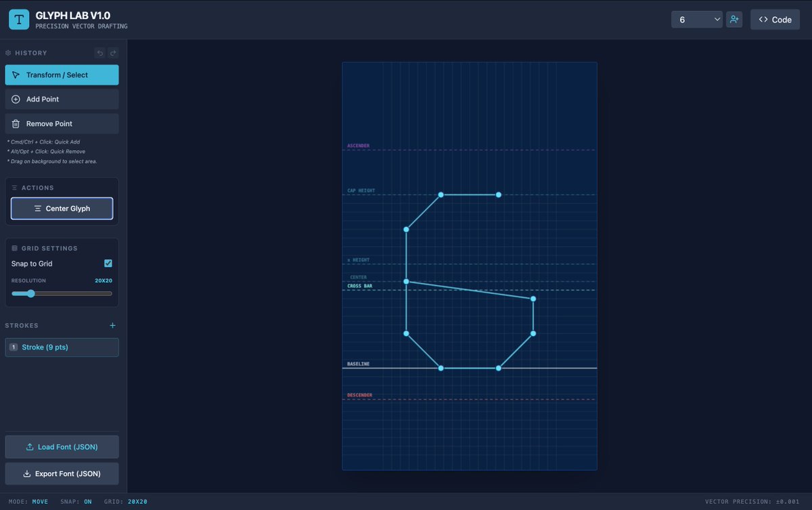Select the bottom-right point on the baseline
Viewport: 812px width, 510px height.
(x=499, y=368)
